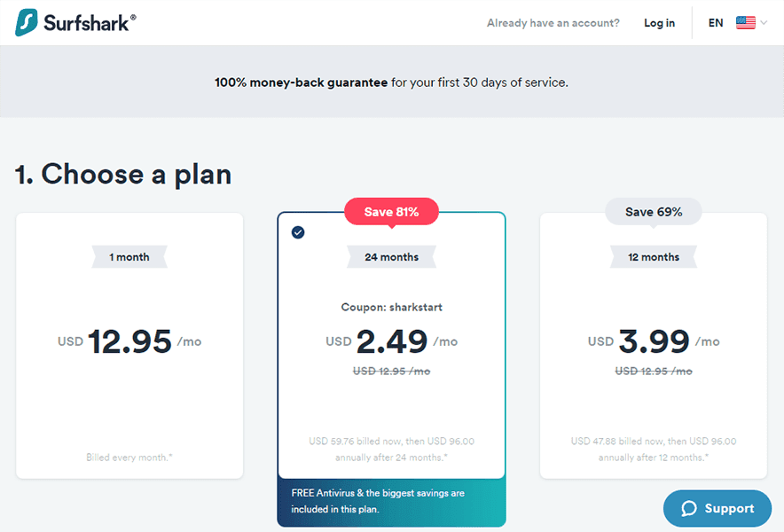The height and width of the screenshot is (532, 784).
Task: Open the Support chat bubble icon
Action: [689, 508]
